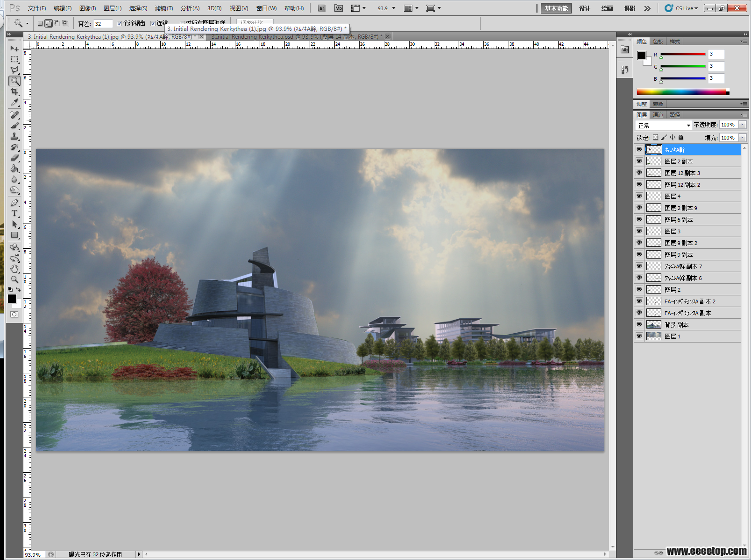The height and width of the screenshot is (560, 751).
Task: Hide the 图层 1 layer
Action: (x=639, y=336)
